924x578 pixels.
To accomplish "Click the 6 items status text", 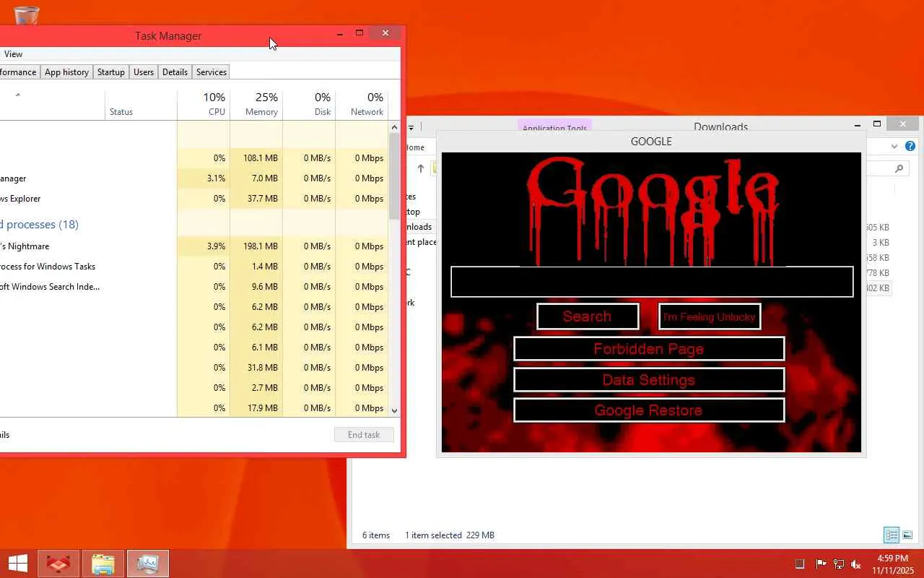I will (x=376, y=535).
